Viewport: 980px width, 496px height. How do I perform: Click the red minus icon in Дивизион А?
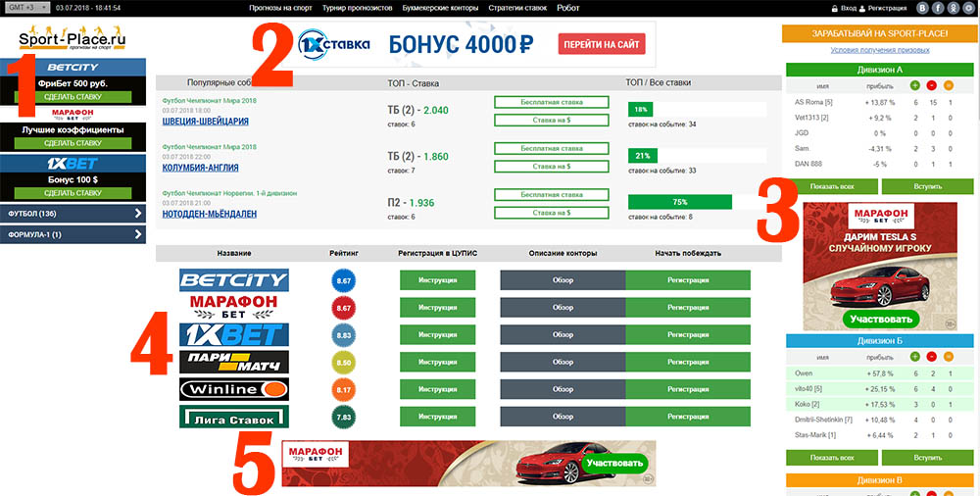932,85
